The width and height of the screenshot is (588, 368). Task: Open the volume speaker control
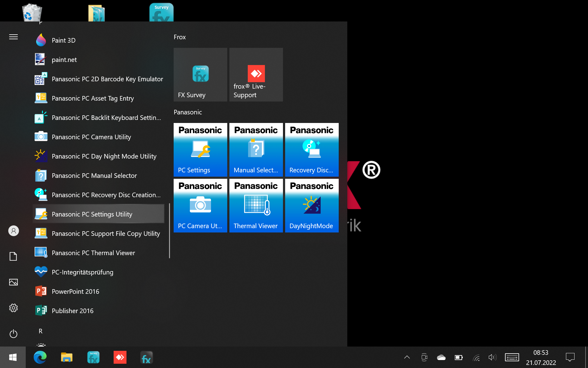(492, 357)
